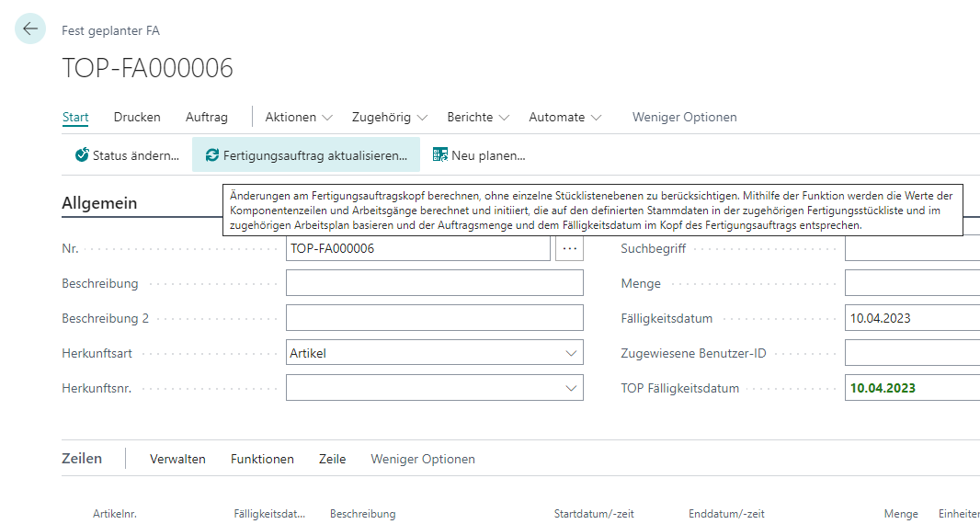Click Weniger Optionen in the top action bar

pyautogui.click(x=684, y=117)
